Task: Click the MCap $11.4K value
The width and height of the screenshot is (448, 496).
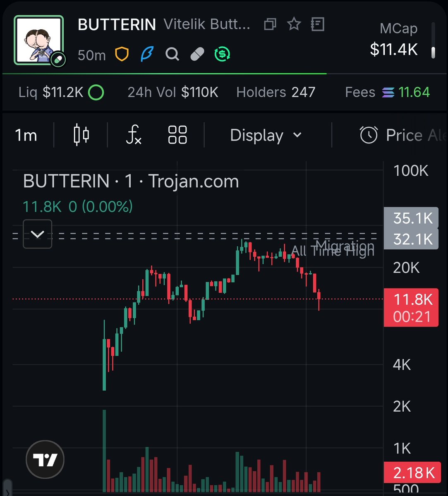Action: pyautogui.click(x=394, y=50)
